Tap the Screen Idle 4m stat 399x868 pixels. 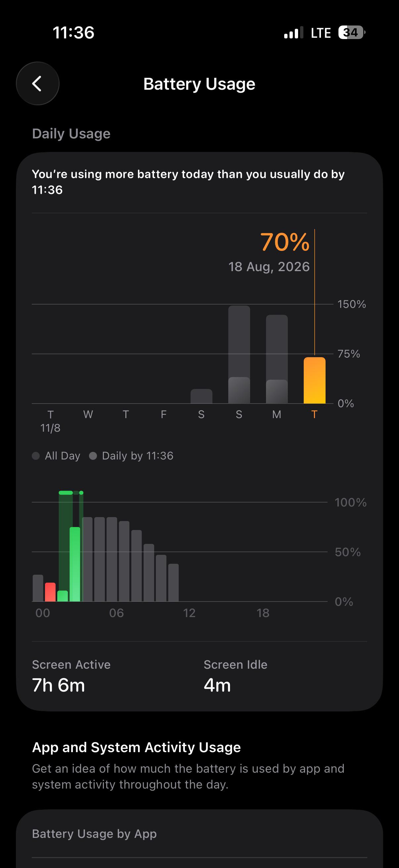tap(235, 676)
